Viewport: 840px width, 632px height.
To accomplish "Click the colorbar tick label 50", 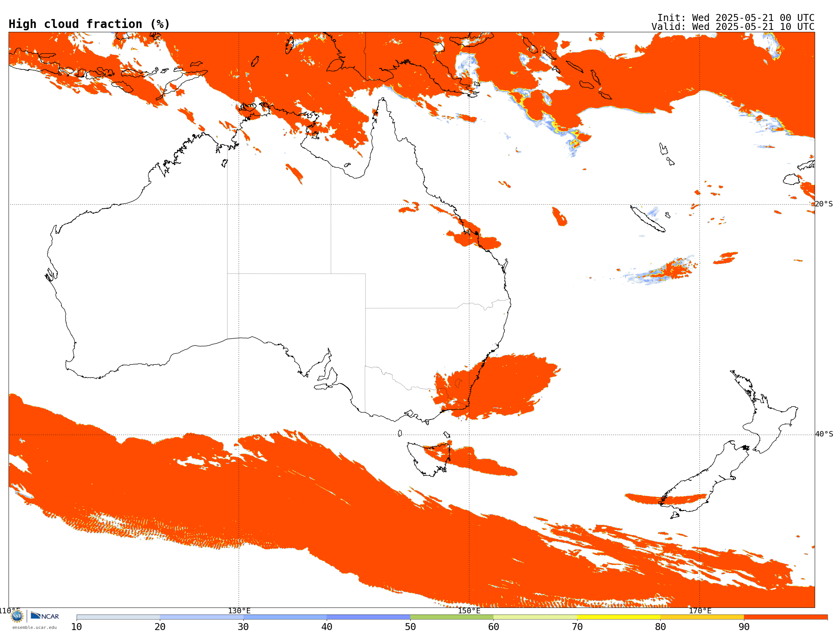I will [410, 627].
